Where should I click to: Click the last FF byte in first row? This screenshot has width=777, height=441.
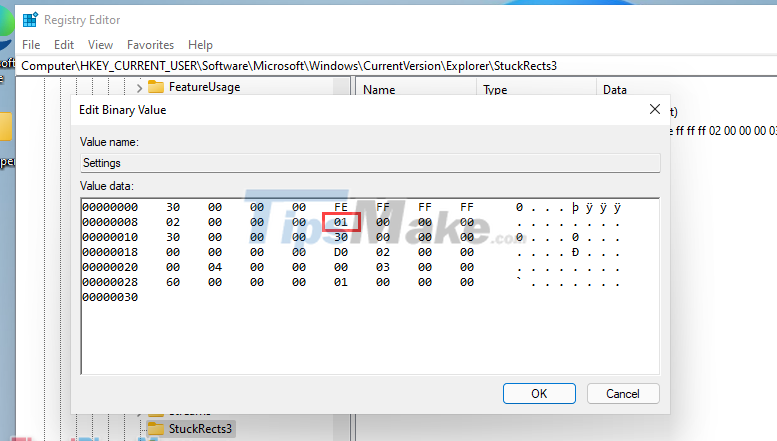tap(467, 207)
